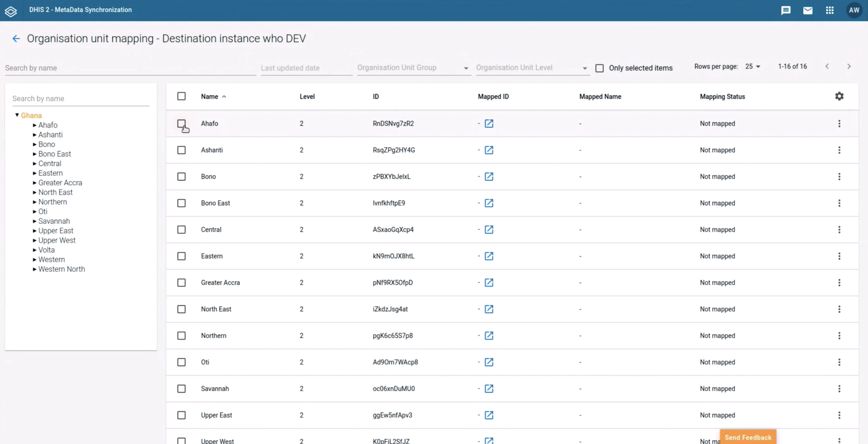Click the Send Feedback button
The image size is (868, 444).
pyautogui.click(x=748, y=437)
